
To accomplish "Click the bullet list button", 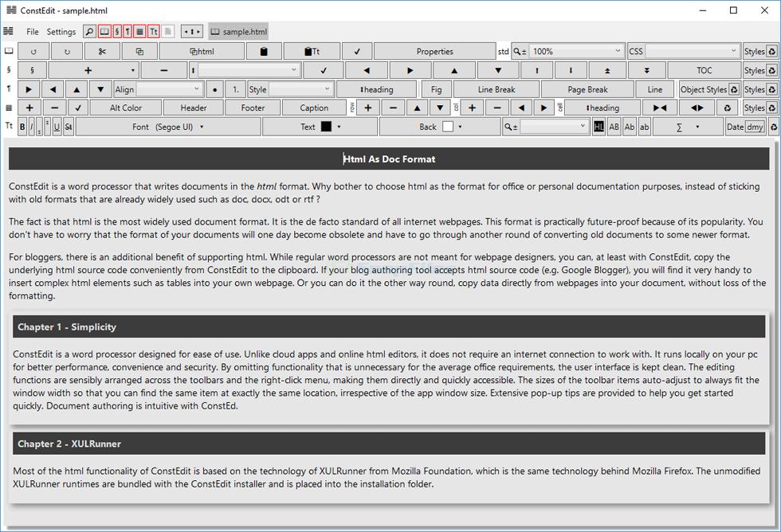I will 214,89.
